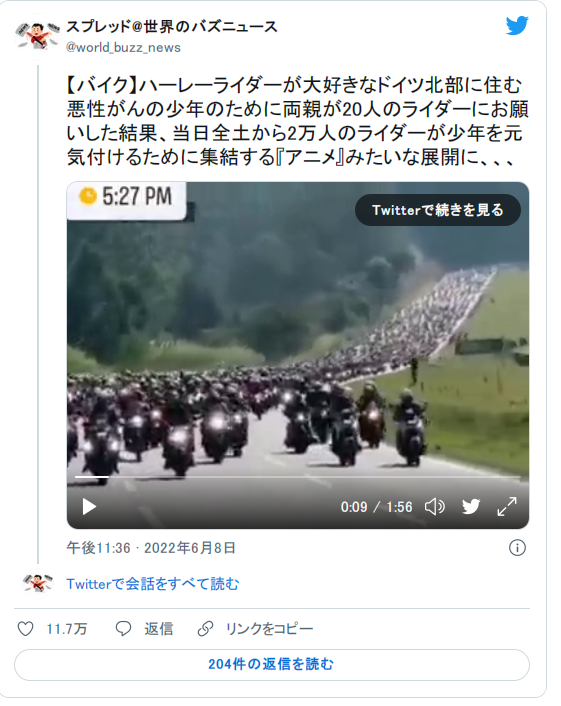Click the author name スプレッド@世界のバズニュース
This screenshot has width=561, height=706.
click(x=172, y=27)
